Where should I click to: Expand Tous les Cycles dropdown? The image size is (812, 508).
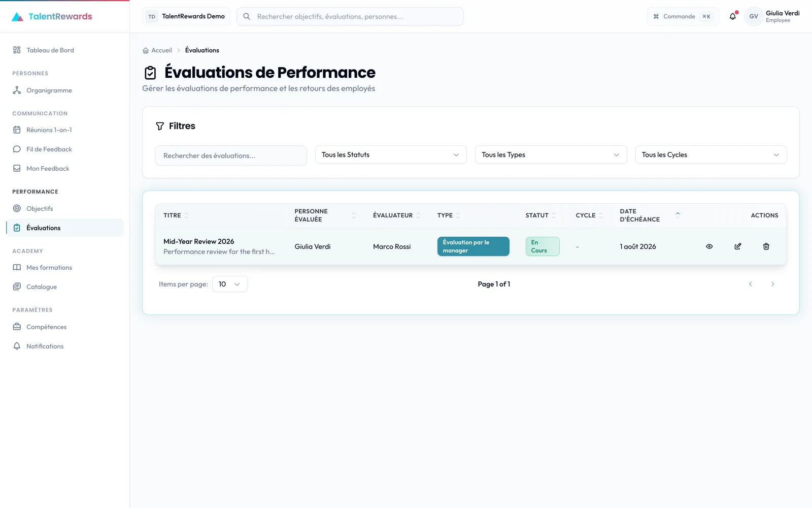(x=710, y=155)
